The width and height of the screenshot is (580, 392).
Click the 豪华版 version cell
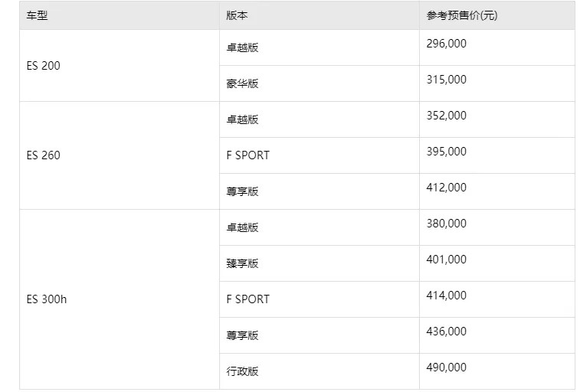coord(243,83)
